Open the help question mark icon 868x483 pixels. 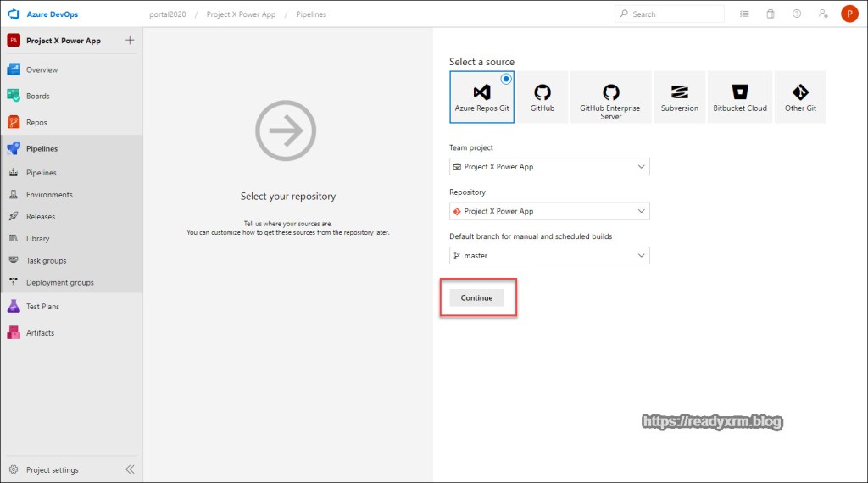point(796,14)
